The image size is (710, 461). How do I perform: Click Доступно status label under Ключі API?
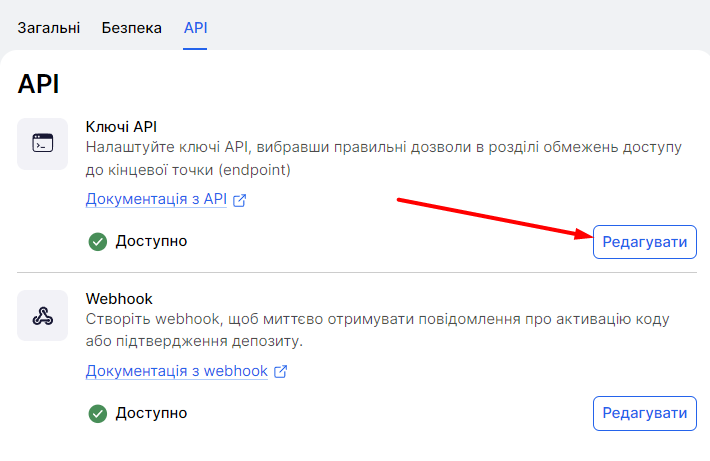click(151, 241)
